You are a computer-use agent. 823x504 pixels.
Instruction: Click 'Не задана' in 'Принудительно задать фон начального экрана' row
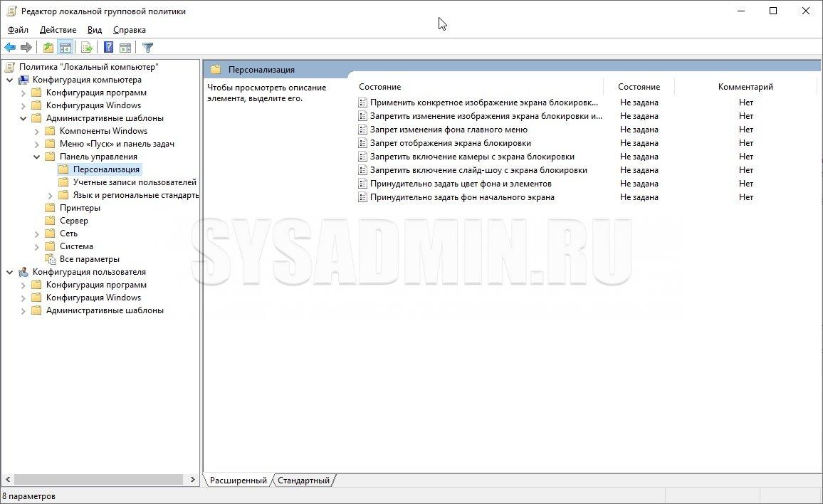(x=639, y=197)
